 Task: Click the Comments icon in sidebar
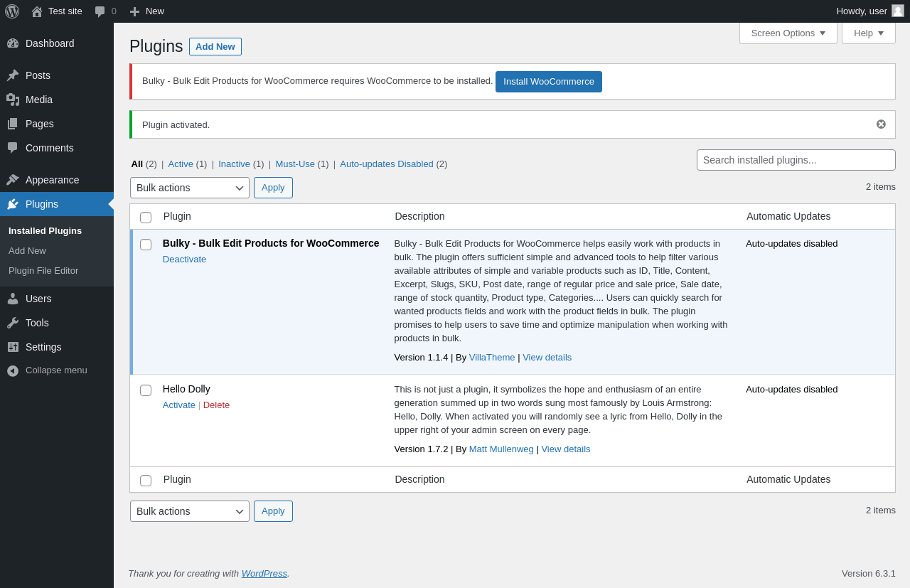(x=13, y=148)
